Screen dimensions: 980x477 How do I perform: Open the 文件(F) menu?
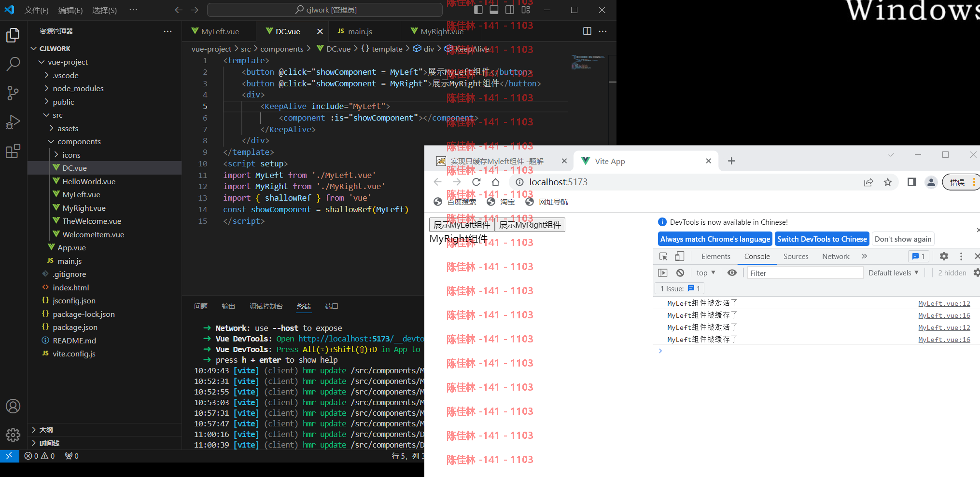pyautogui.click(x=36, y=10)
